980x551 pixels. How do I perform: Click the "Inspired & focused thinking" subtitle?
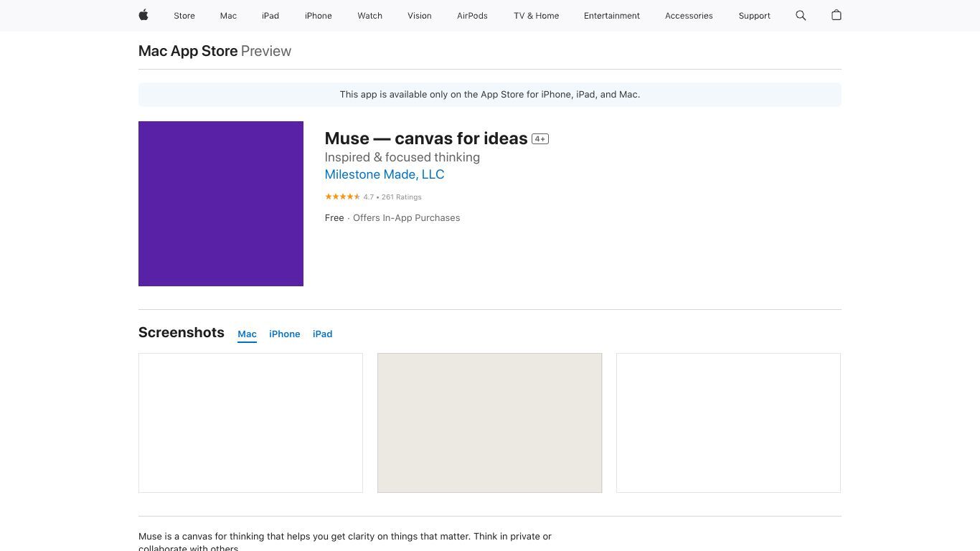(x=402, y=157)
